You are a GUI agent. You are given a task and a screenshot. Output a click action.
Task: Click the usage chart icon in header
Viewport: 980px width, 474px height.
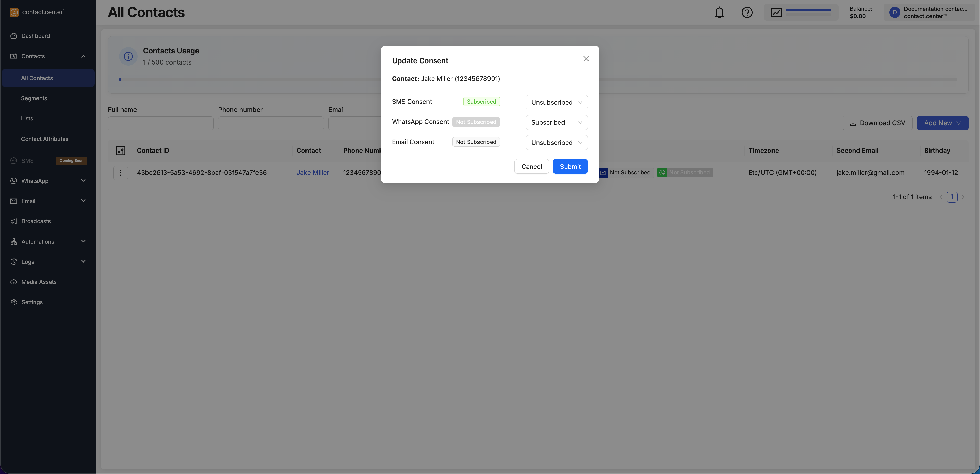[x=776, y=13]
